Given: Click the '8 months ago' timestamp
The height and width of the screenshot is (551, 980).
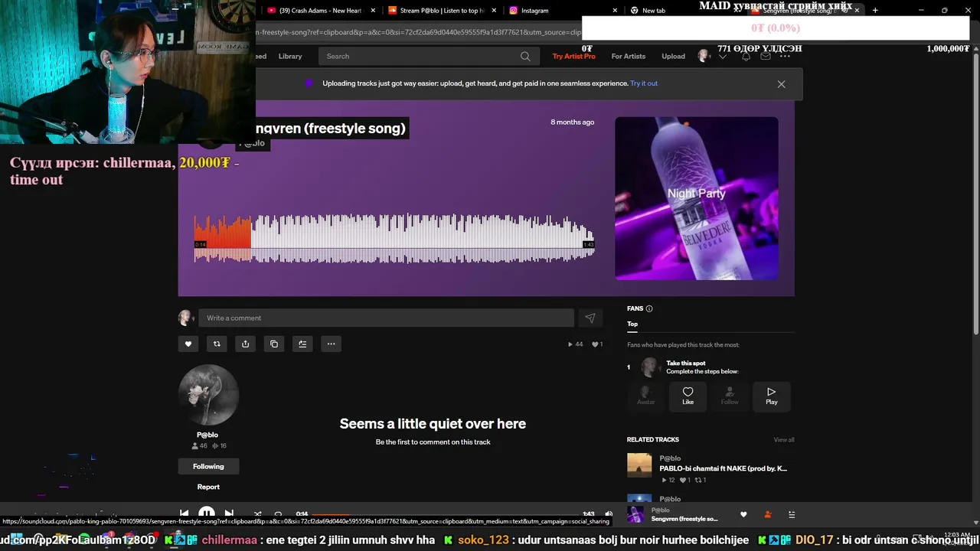Looking at the screenshot, I should pos(572,122).
